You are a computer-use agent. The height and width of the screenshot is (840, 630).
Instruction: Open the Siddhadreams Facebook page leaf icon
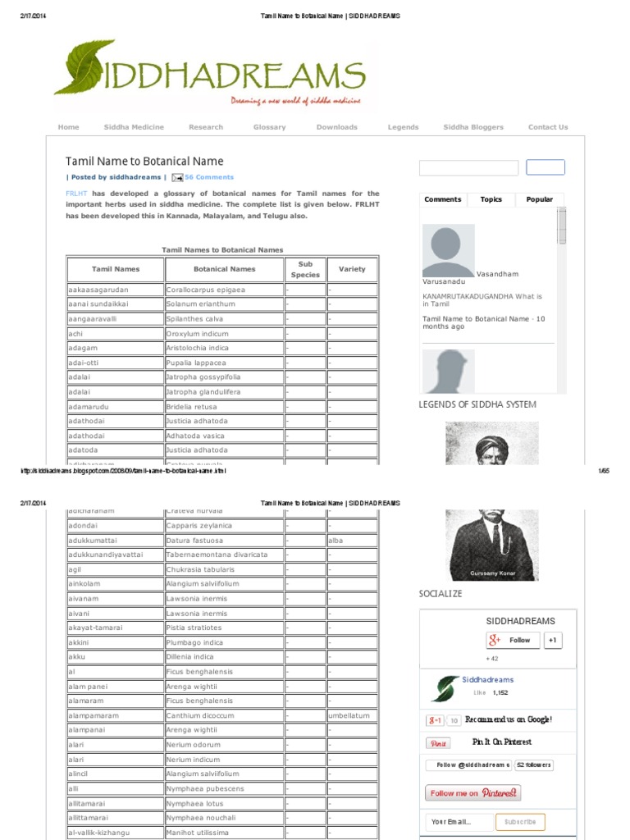[x=445, y=688]
